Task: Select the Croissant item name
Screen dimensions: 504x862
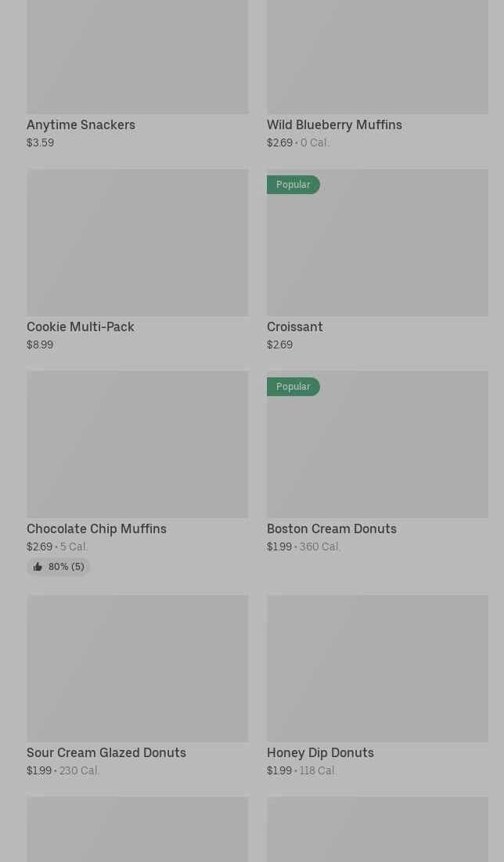Action: (x=295, y=326)
